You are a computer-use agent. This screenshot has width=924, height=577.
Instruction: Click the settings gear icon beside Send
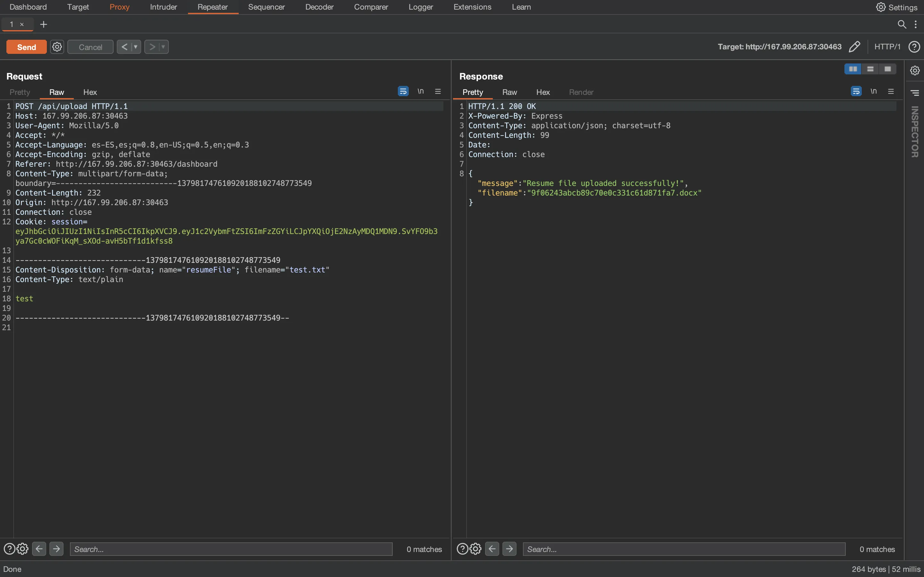(57, 46)
